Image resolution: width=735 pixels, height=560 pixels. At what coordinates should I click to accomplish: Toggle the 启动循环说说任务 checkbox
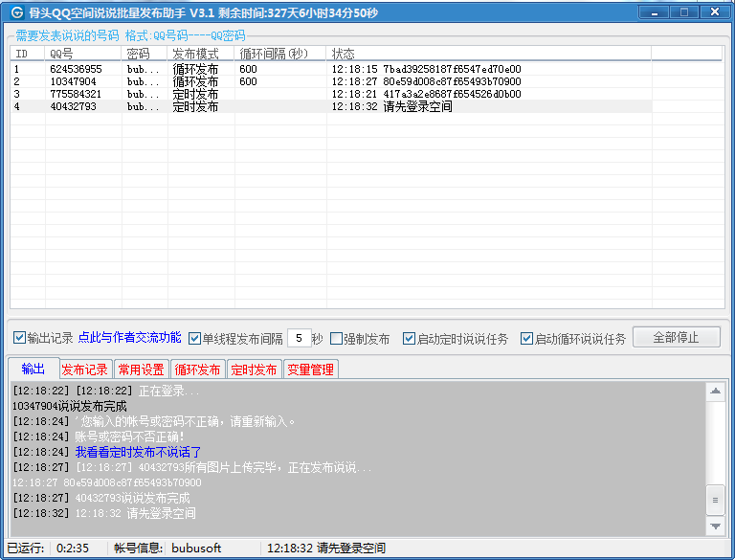(x=527, y=339)
